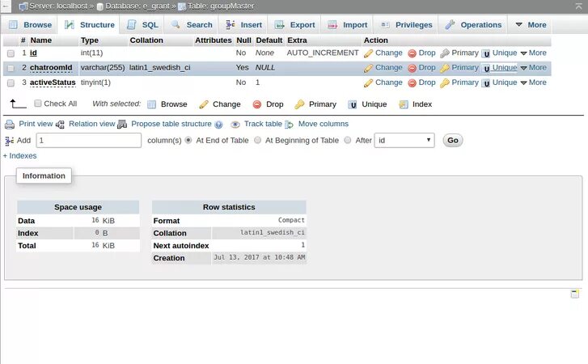Click the back arrow icon at top left
This screenshot has width=588, height=364.
click(x=5, y=6)
